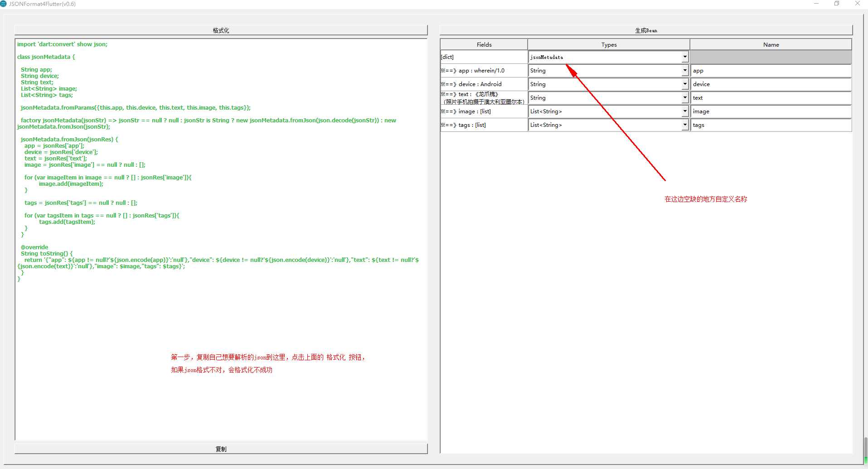Viewport: 868px width, 469px height.
Task: Open the device row type dropdown
Action: tap(684, 84)
